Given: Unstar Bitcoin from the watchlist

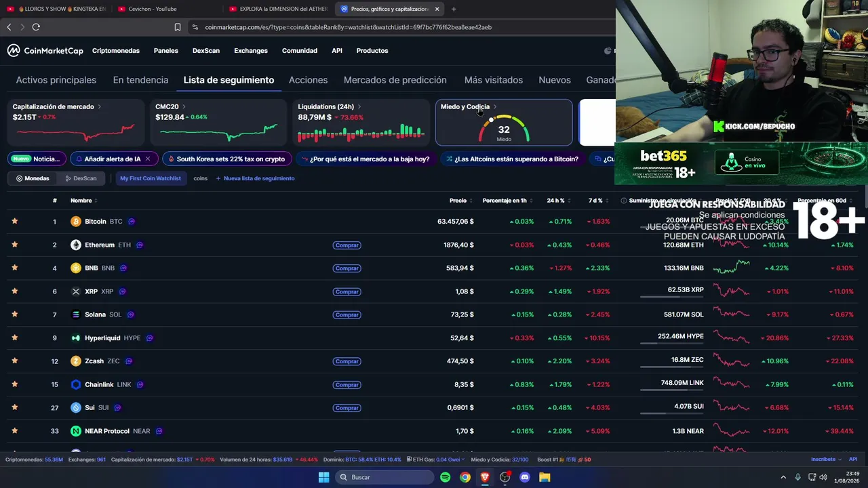Looking at the screenshot, I should pyautogui.click(x=14, y=221).
